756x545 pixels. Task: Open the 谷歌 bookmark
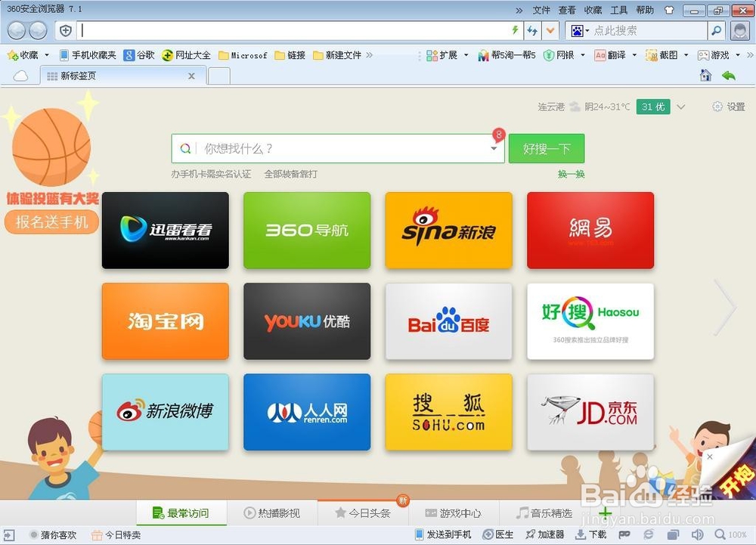click(x=139, y=55)
